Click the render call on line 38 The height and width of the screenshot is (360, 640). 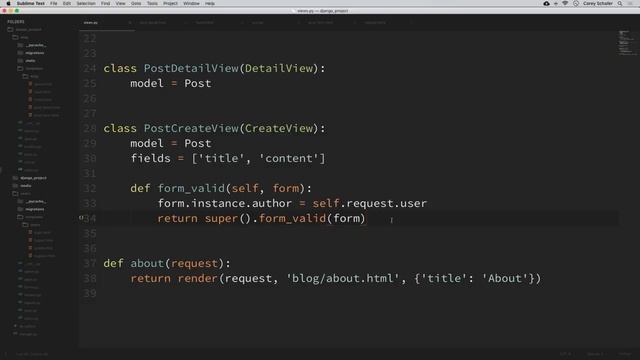198,279
